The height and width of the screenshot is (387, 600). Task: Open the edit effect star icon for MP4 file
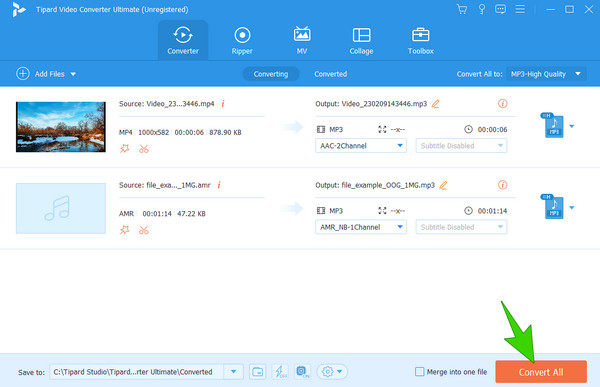pyautogui.click(x=125, y=149)
